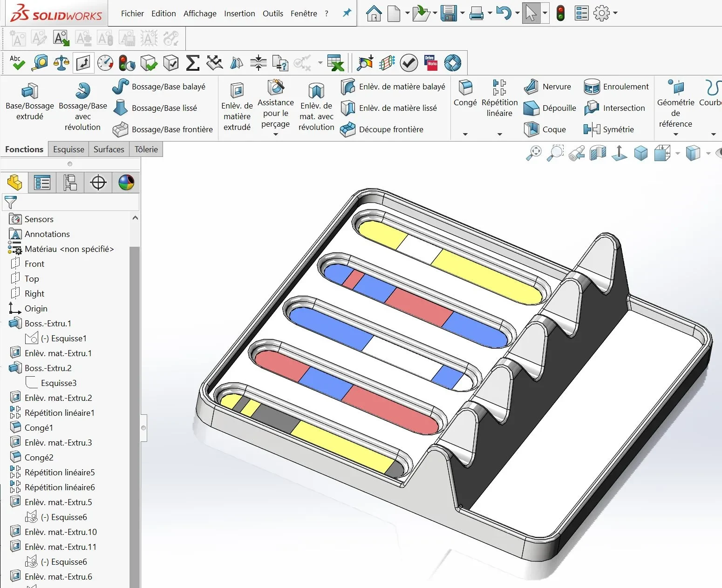Pin the menu bar with the pushpin
Image resolution: width=722 pixels, height=588 pixels.
pos(347,13)
